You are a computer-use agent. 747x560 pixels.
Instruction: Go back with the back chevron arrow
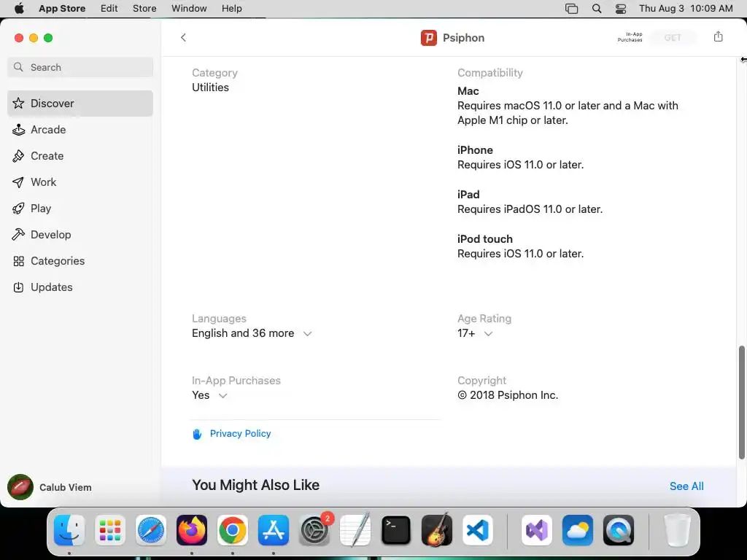pyautogui.click(x=183, y=38)
